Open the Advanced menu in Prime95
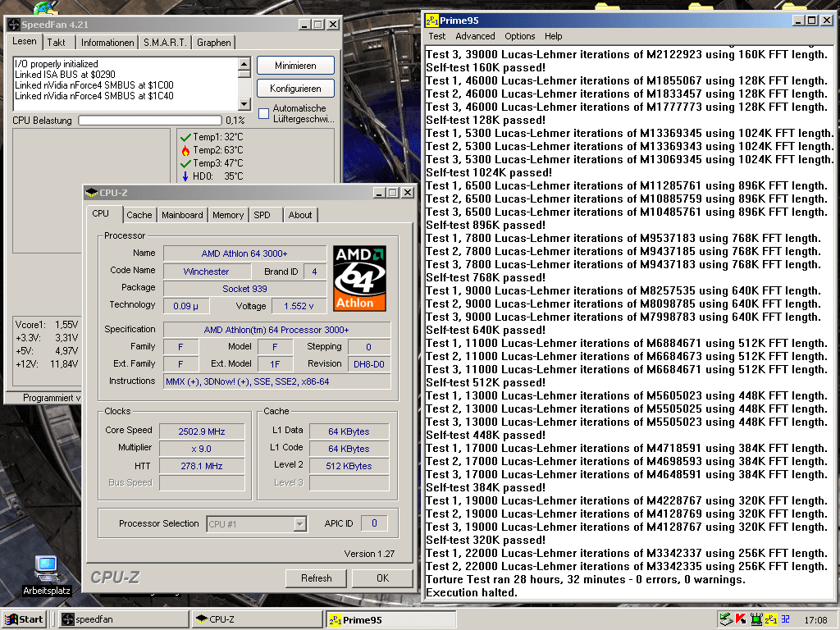The height and width of the screenshot is (630, 840). tap(475, 36)
